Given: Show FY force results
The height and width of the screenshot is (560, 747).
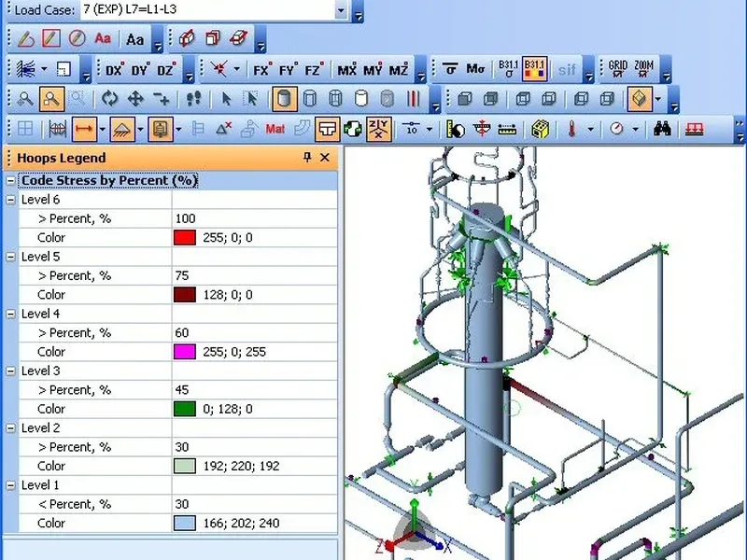Looking at the screenshot, I should [288, 70].
